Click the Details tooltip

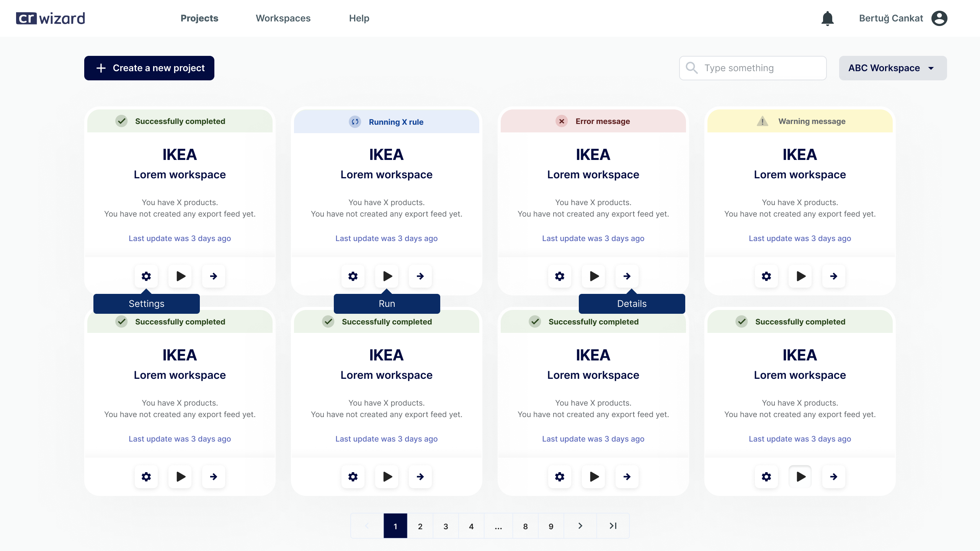tap(632, 303)
